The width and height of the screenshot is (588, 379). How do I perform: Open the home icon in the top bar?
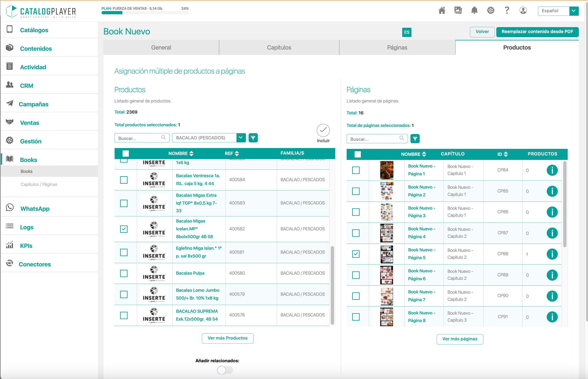pyautogui.click(x=442, y=10)
